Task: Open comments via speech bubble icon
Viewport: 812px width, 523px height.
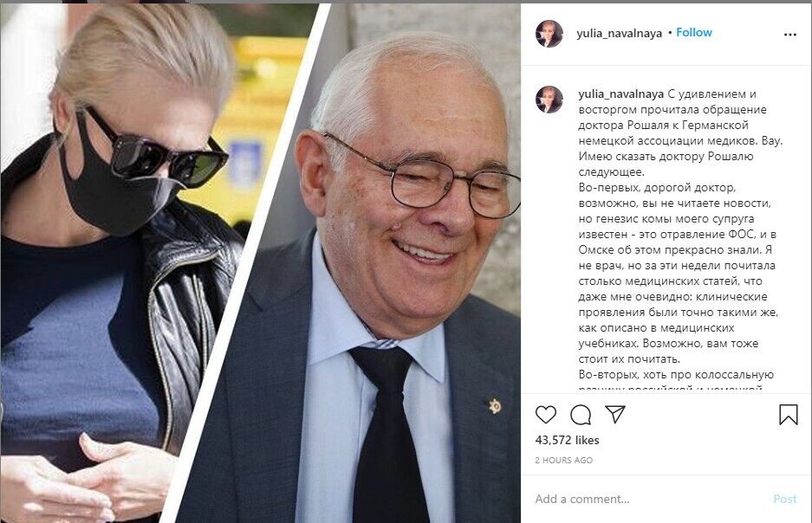Action: click(581, 415)
